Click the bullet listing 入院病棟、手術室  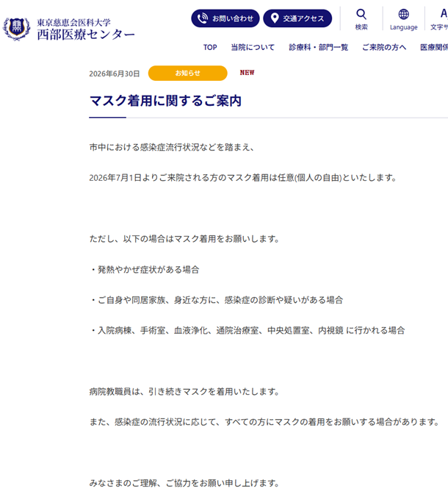coord(247,331)
